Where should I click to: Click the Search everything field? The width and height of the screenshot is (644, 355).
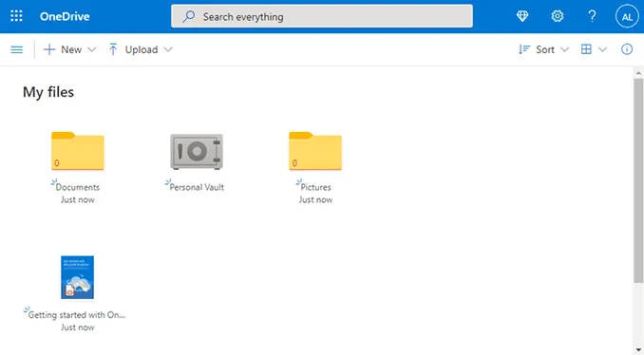pos(322,16)
